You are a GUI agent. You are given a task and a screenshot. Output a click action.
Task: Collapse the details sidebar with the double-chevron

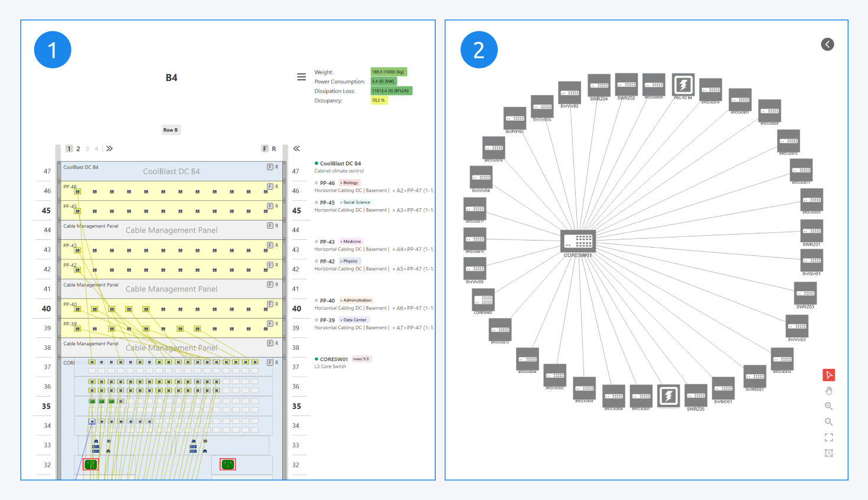[296, 148]
